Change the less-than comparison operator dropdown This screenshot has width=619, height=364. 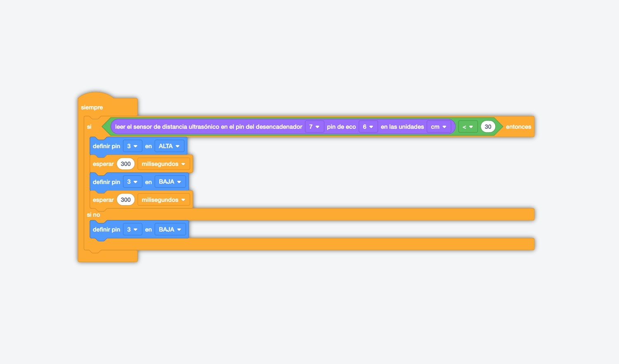point(468,127)
